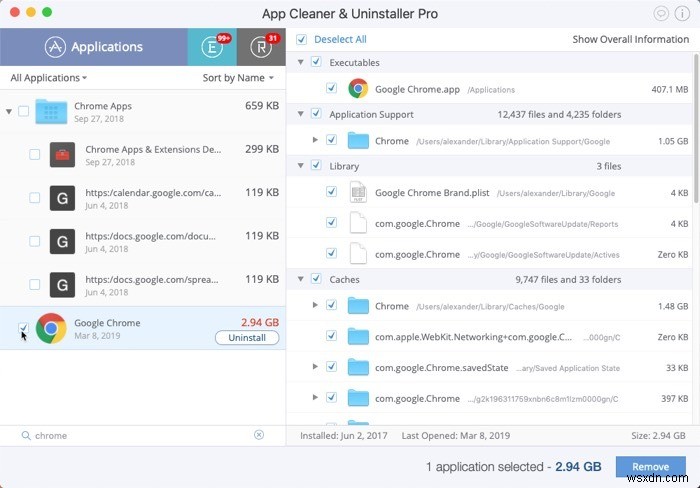
Task: Click the Google Chrome.app executable icon
Action: click(358, 88)
